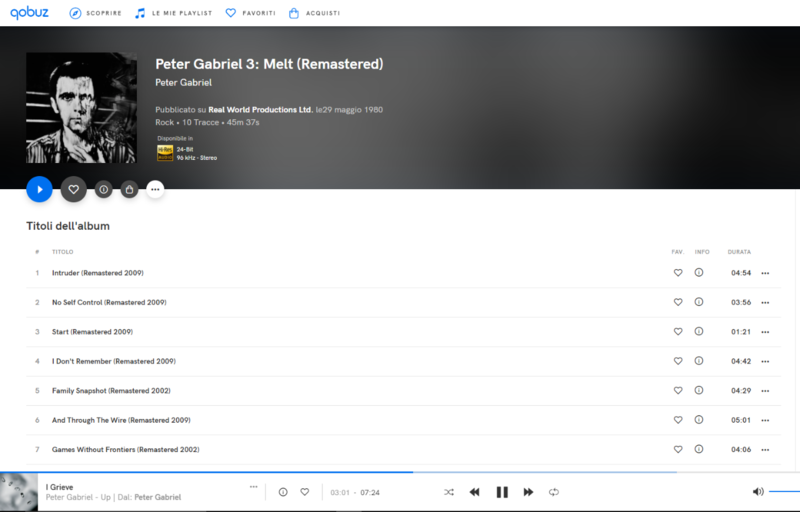Show info for Games Without Frontiers
This screenshot has height=512, width=800.
[699, 449]
